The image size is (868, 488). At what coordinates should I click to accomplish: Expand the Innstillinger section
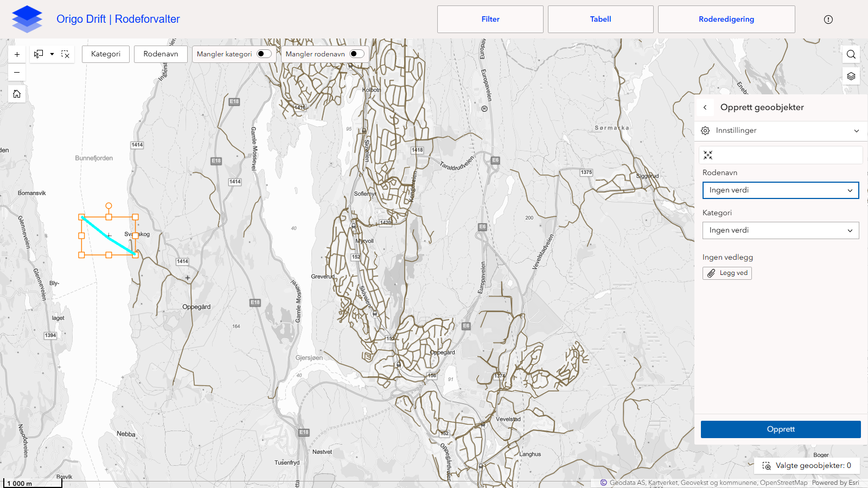781,131
